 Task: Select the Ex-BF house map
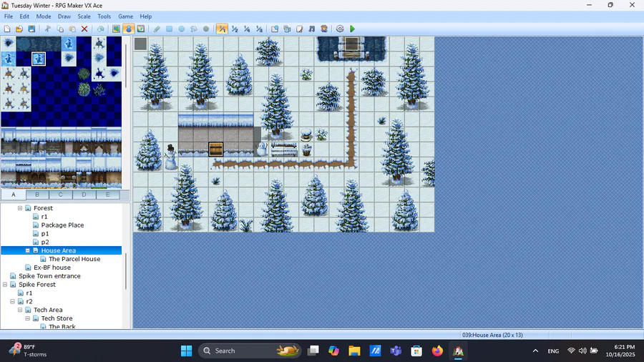tap(52, 267)
